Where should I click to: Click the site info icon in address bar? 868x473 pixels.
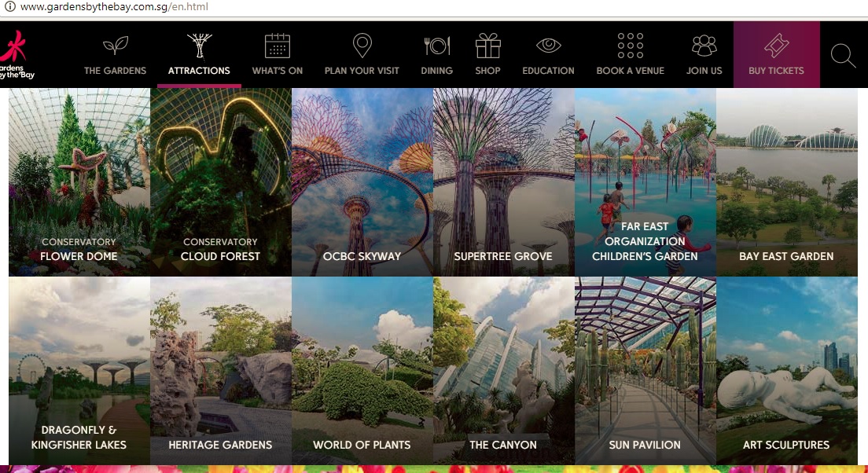tap(9, 7)
